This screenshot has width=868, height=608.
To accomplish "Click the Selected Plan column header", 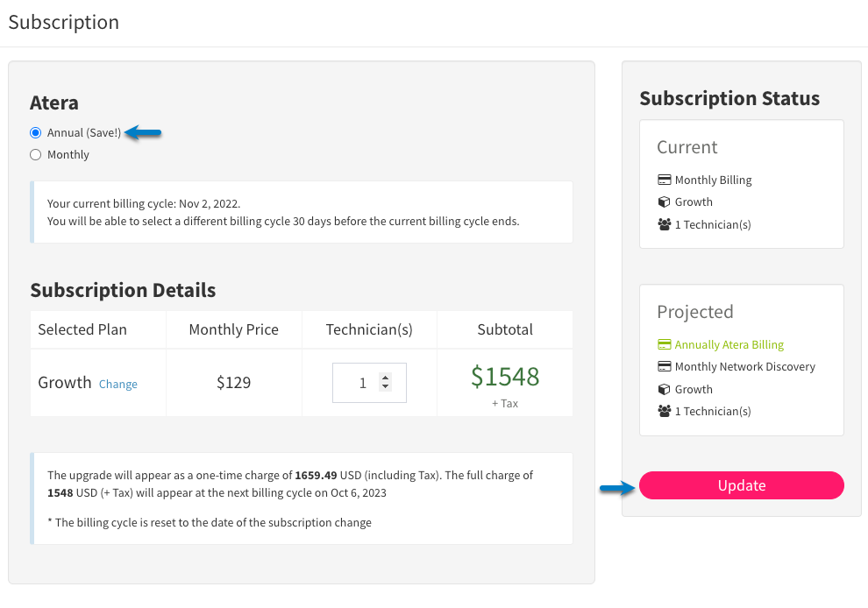I will (82, 329).
